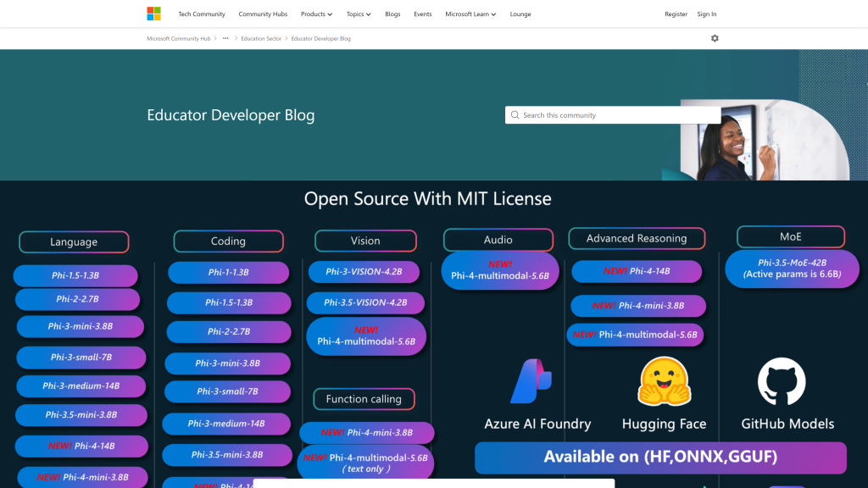The width and height of the screenshot is (868, 488).
Task: Click the Function calling category label
Action: (364, 399)
